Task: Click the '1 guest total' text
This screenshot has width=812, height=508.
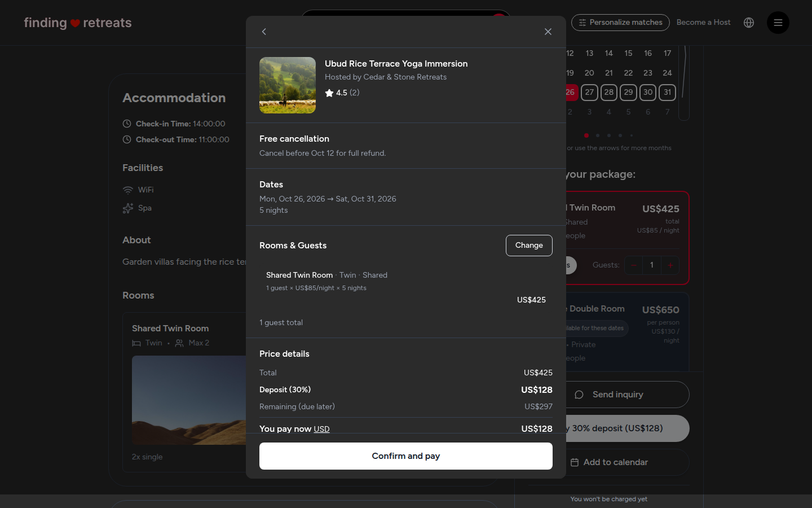Action: [x=281, y=323]
